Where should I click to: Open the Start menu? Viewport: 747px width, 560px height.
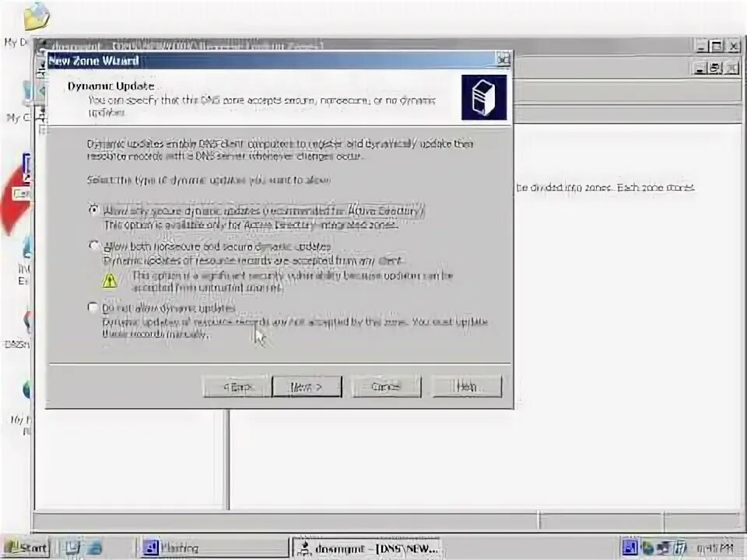(x=26, y=548)
